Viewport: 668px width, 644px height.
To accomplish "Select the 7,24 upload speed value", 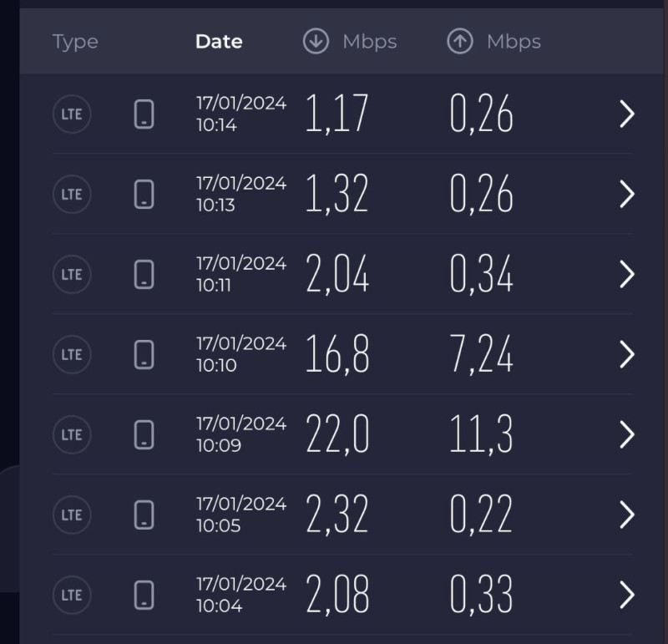I will tap(481, 355).
